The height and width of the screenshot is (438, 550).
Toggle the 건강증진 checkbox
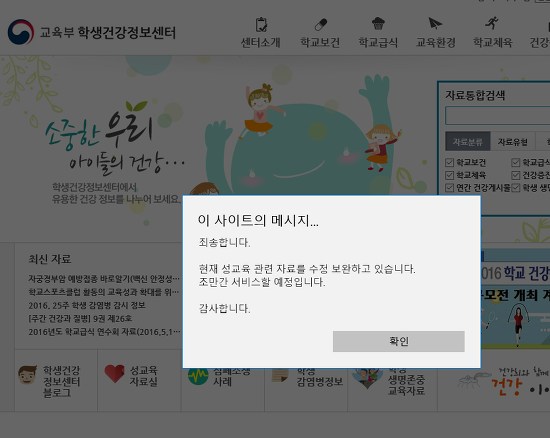tap(515, 175)
